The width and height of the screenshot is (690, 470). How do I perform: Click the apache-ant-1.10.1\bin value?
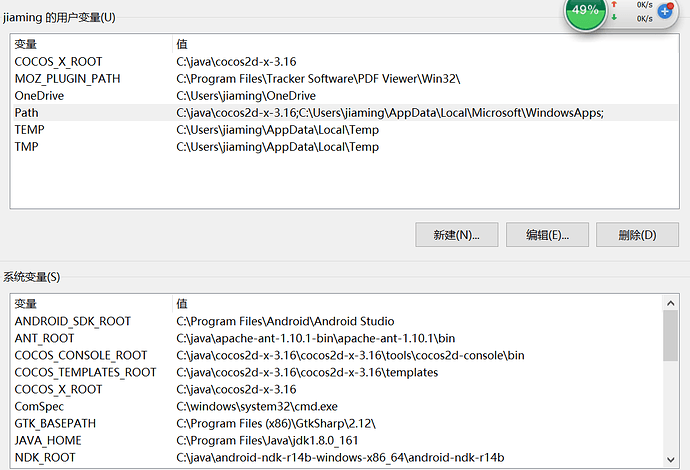click(316, 338)
